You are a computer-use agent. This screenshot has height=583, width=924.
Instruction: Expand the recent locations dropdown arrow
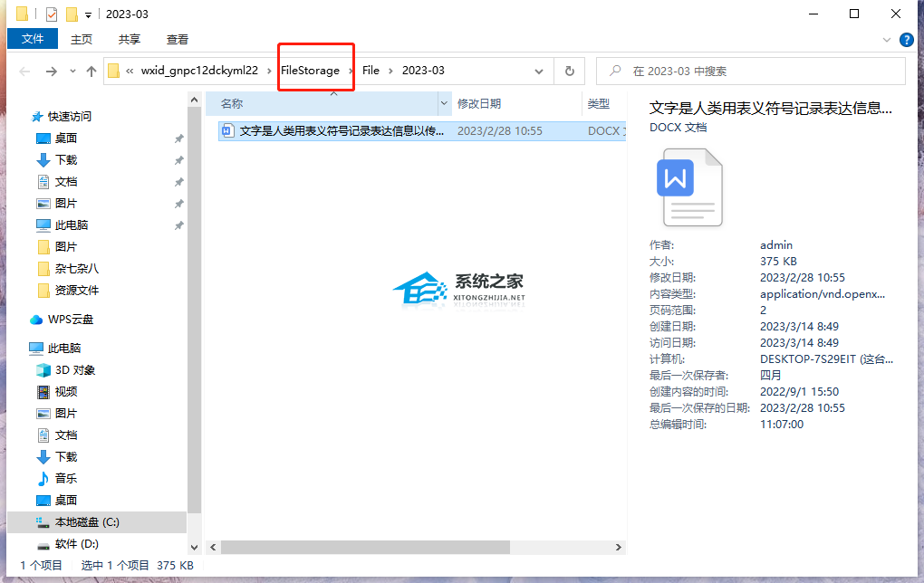pyautogui.click(x=72, y=72)
